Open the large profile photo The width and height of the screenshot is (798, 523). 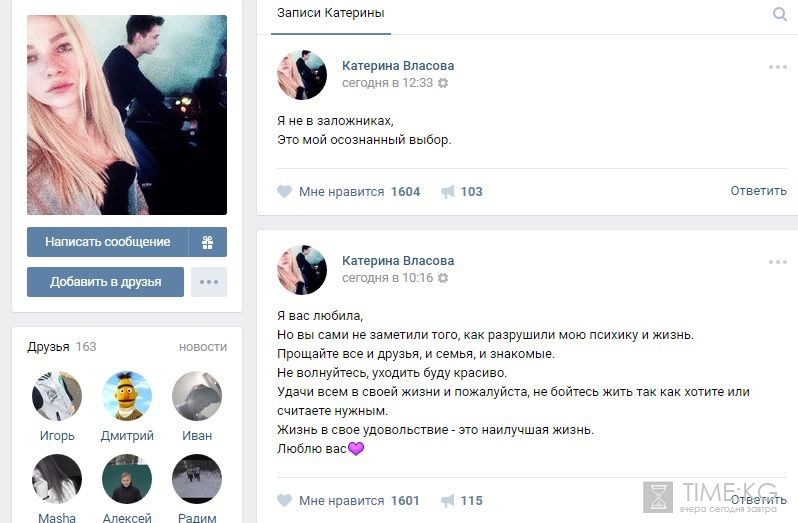pos(127,115)
